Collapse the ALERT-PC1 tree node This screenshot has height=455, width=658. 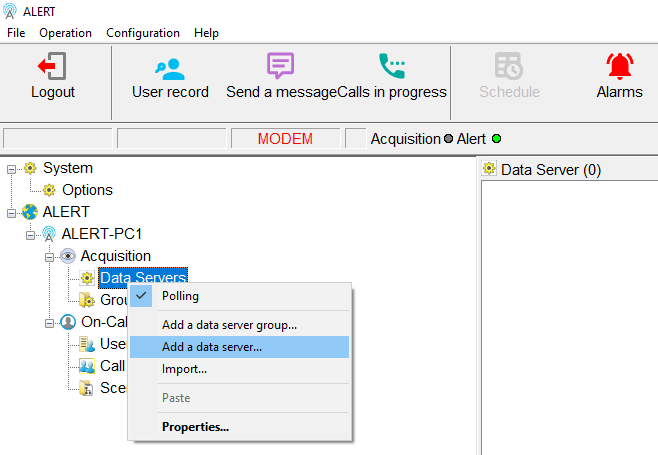31,234
